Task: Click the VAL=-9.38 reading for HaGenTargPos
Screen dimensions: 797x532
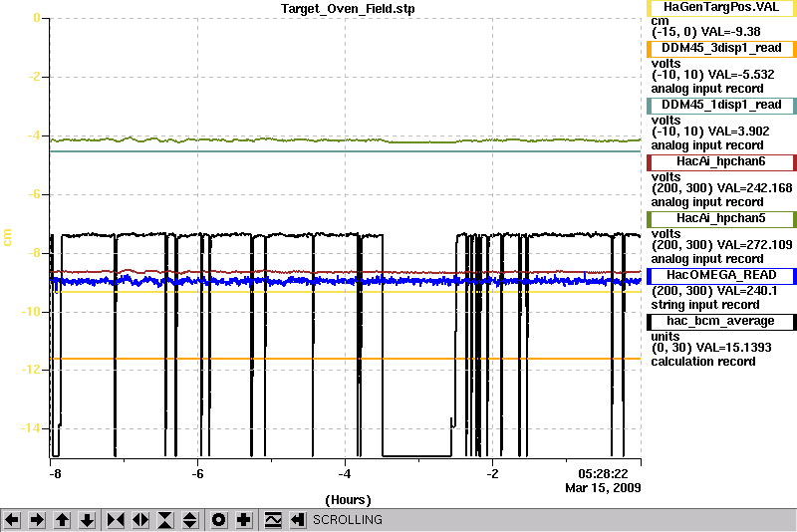Action: [x=730, y=32]
